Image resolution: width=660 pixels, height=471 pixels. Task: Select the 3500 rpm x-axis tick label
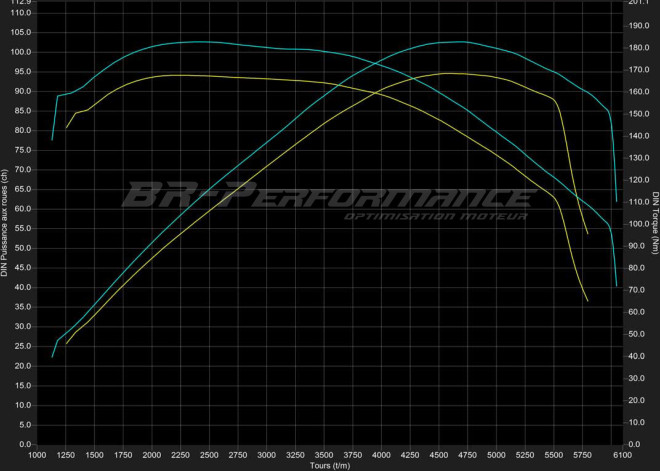pyautogui.click(x=323, y=455)
